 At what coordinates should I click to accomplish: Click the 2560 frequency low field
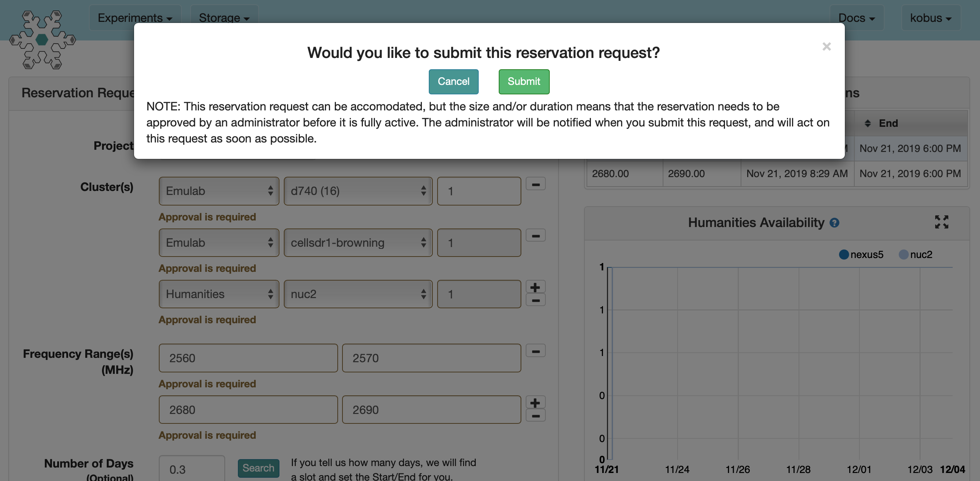248,358
